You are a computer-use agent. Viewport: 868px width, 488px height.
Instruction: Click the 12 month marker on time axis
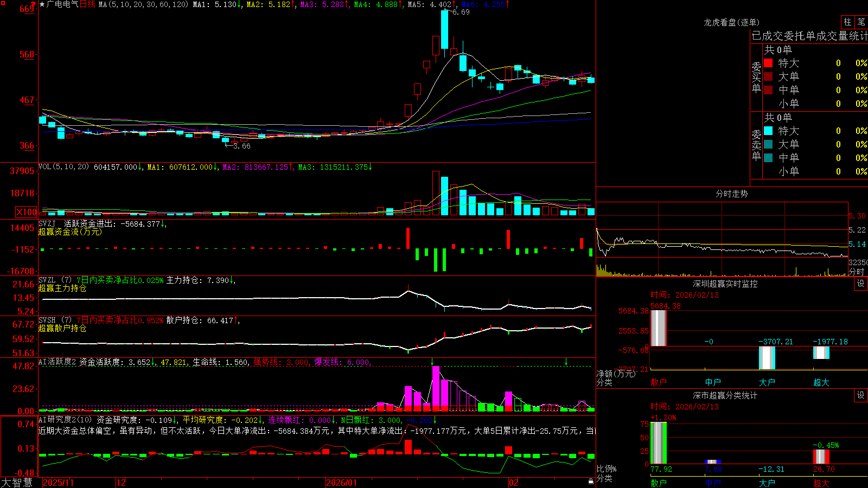[122, 483]
